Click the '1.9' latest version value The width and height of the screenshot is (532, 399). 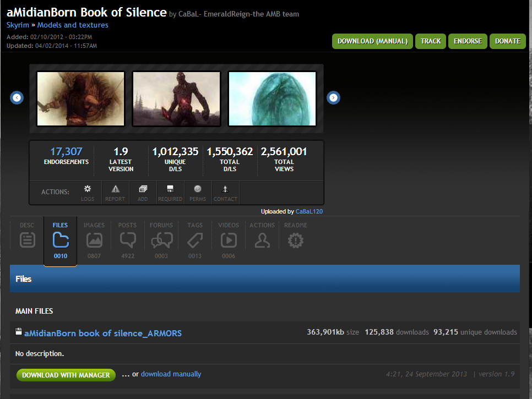[x=121, y=151]
